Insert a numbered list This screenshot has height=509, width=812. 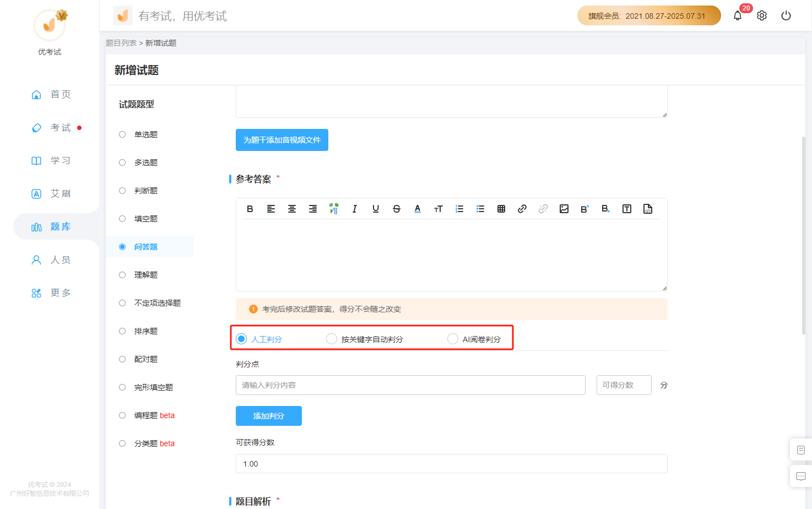coord(459,209)
